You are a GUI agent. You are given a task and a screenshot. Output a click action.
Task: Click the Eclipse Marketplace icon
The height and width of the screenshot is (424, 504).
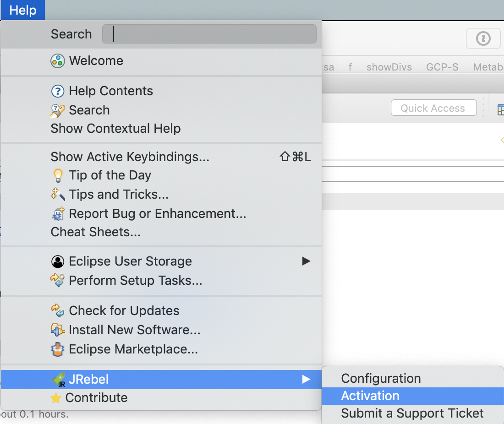click(x=58, y=349)
